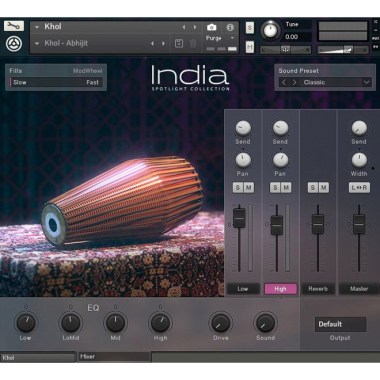The height and width of the screenshot is (380, 380).
Task: Open the wrench instrument edit icon
Action: pyautogui.click(x=14, y=26)
